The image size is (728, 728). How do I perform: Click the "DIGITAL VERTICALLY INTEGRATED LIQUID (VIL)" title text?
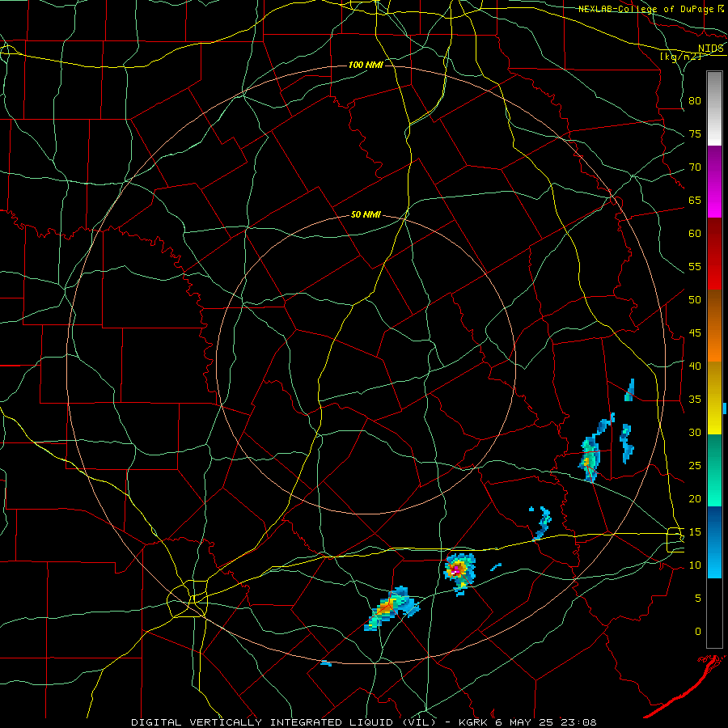285,722
